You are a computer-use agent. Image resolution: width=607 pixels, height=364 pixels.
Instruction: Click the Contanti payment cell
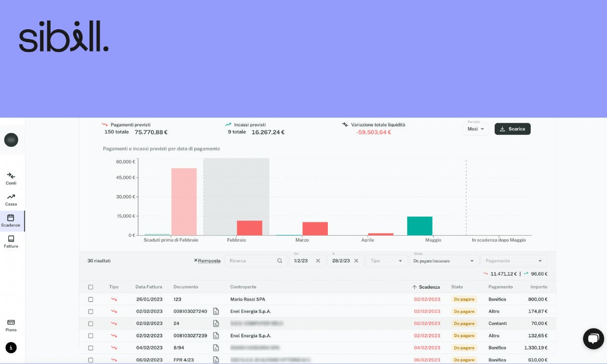coord(498,324)
